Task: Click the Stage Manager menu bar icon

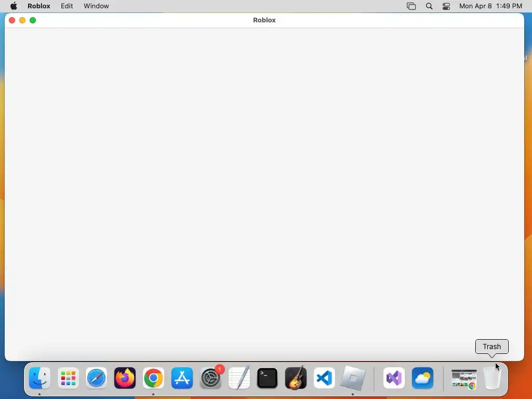Action: tap(411, 6)
